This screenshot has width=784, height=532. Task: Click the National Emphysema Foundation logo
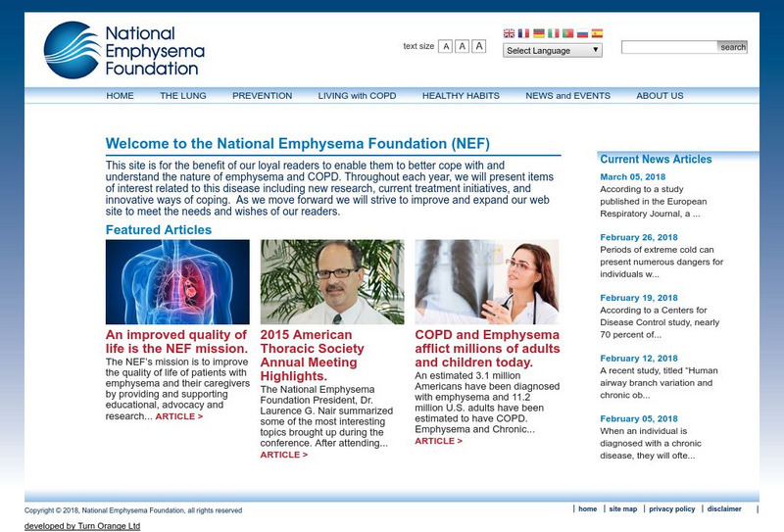124,50
